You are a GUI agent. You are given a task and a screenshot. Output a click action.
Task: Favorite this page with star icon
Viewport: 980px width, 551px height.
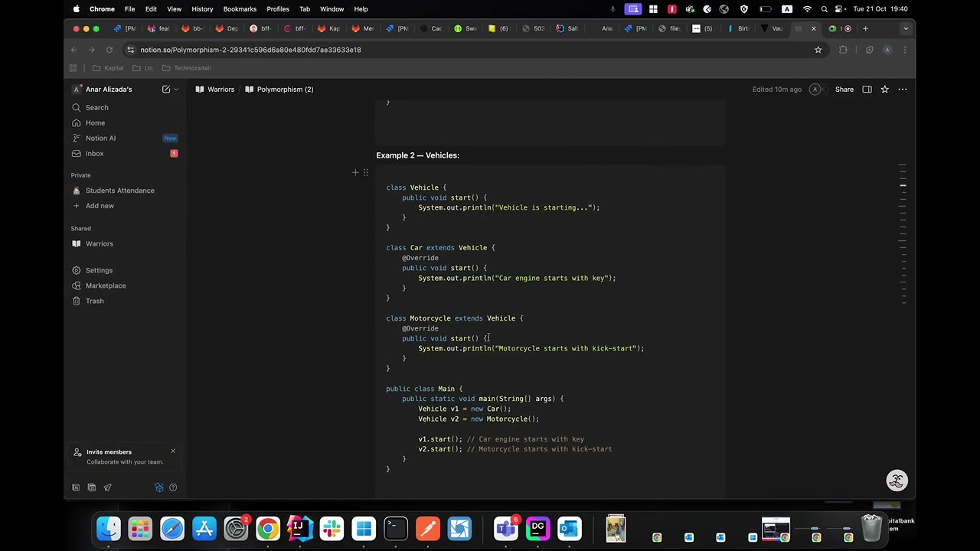pyautogui.click(x=884, y=90)
